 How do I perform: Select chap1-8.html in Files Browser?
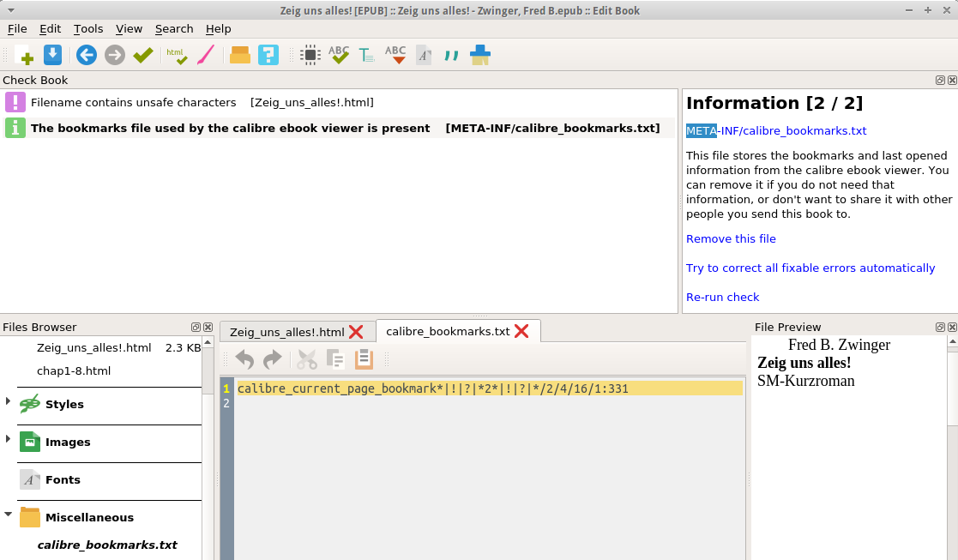pos(73,370)
